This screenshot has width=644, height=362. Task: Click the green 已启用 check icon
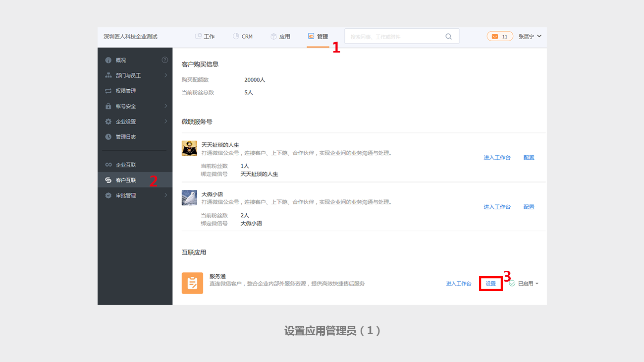coord(512,284)
